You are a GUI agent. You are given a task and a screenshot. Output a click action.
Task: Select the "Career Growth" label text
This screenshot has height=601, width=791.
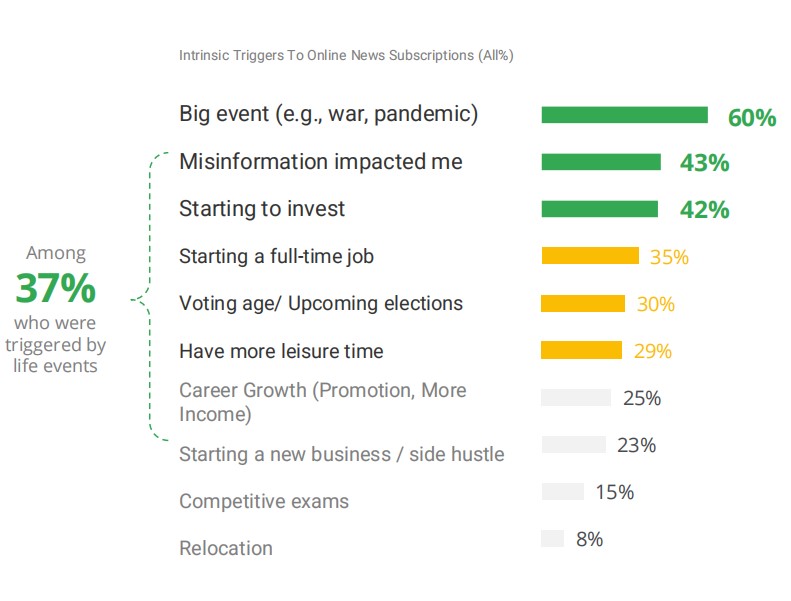[x=322, y=401]
